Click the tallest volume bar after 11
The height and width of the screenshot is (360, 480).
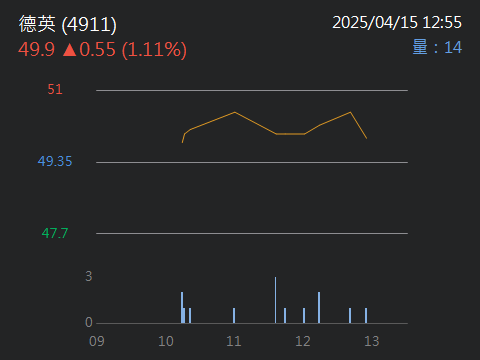coord(275,300)
